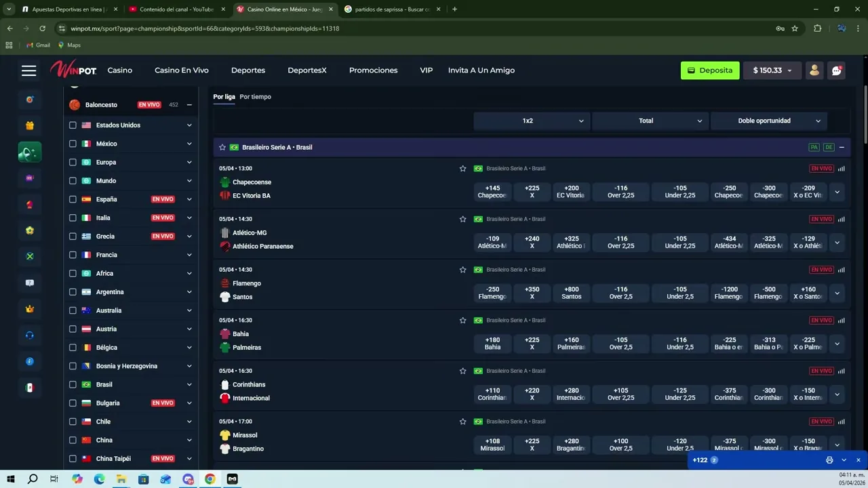Viewport: 868px width, 488px height.
Task: Check the Argentina checkbox
Action: pos(73,292)
